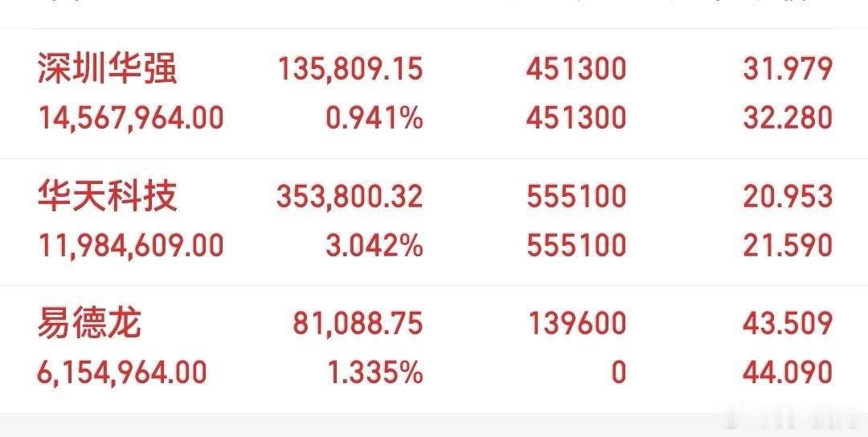Select market value 14,567,964.00
This screenshot has width=868, height=437.
click(x=131, y=118)
